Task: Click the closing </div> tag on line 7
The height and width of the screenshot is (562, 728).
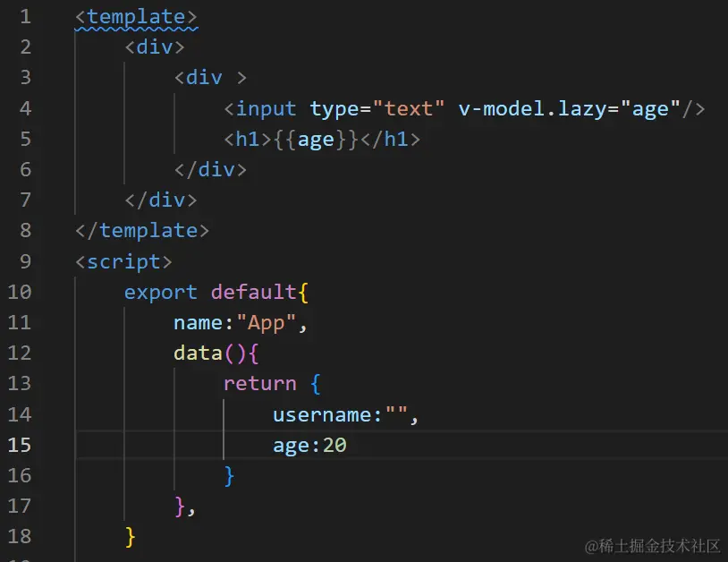Action: (161, 200)
